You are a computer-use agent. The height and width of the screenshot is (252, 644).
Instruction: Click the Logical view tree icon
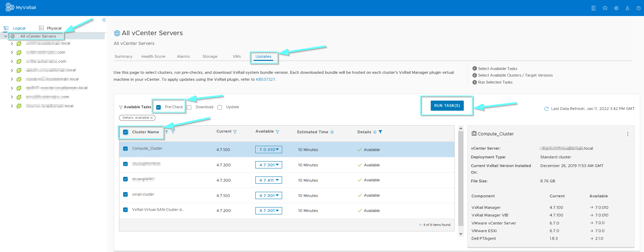point(6,28)
